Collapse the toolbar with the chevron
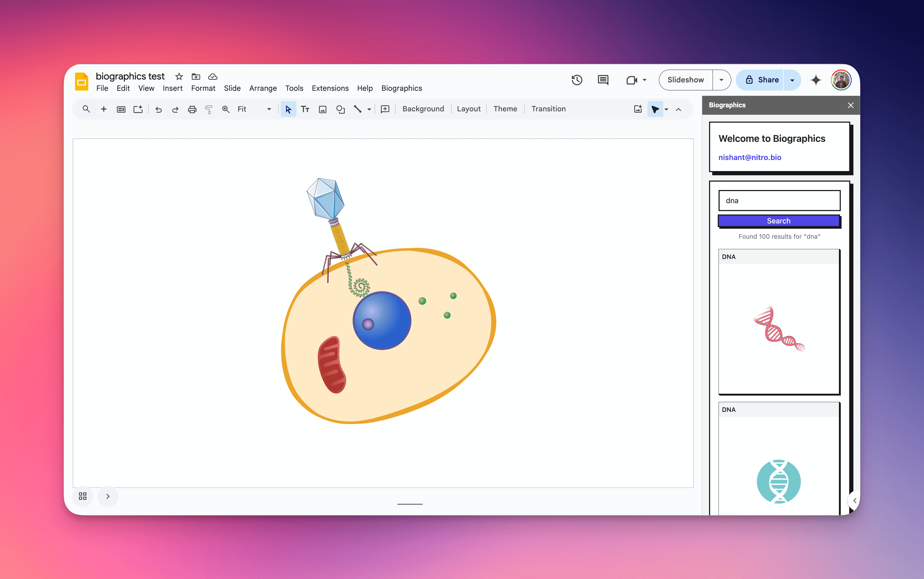924x579 pixels. [x=678, y=109]
